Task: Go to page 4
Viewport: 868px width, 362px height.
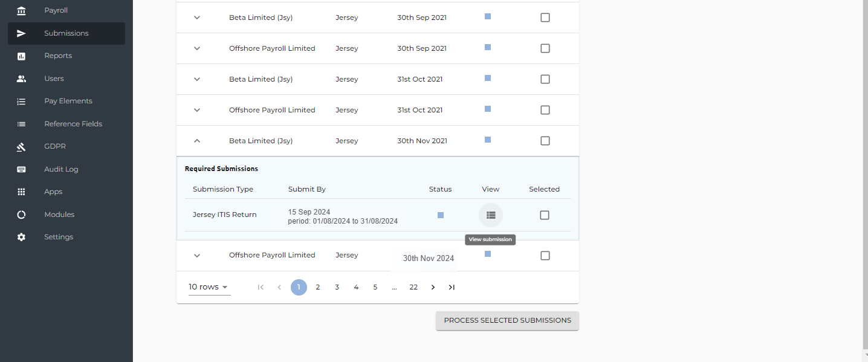Action: tap(356, 287)
